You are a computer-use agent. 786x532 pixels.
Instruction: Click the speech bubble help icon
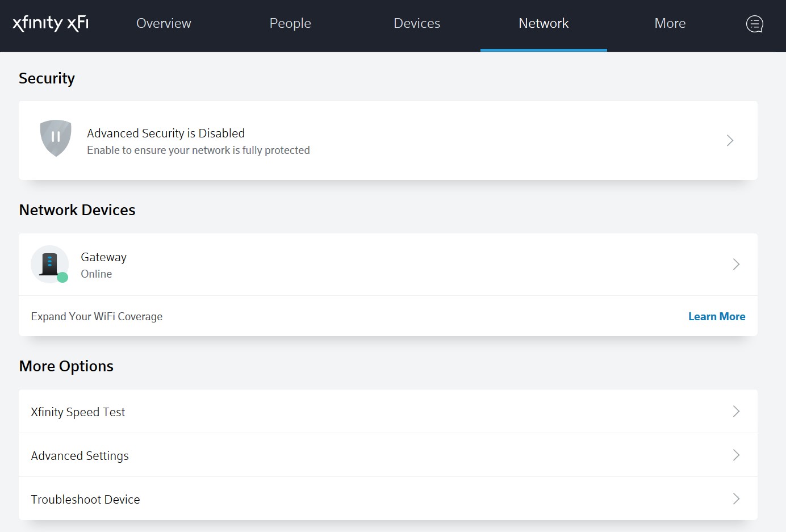[754, 23]
